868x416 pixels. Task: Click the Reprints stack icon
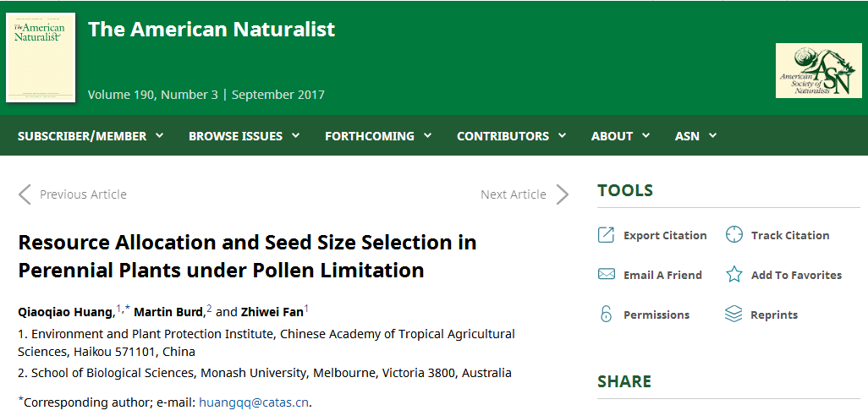tap(733, 315)
